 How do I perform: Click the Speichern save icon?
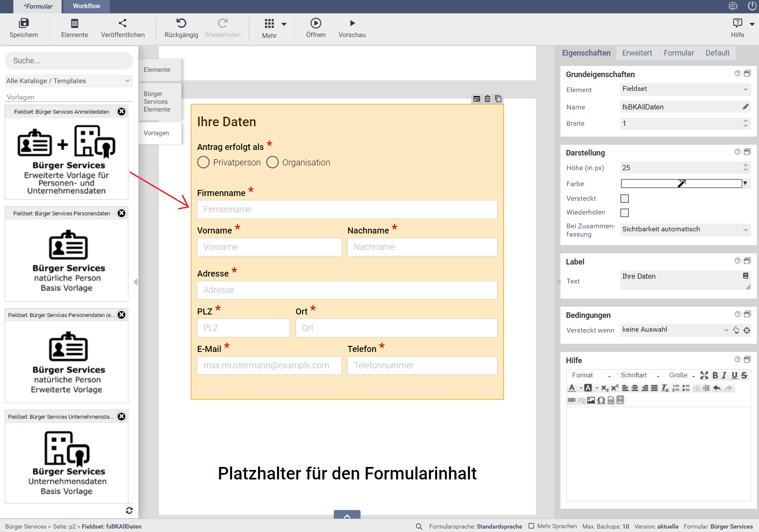pyautogui.click(x=24, y=23)
